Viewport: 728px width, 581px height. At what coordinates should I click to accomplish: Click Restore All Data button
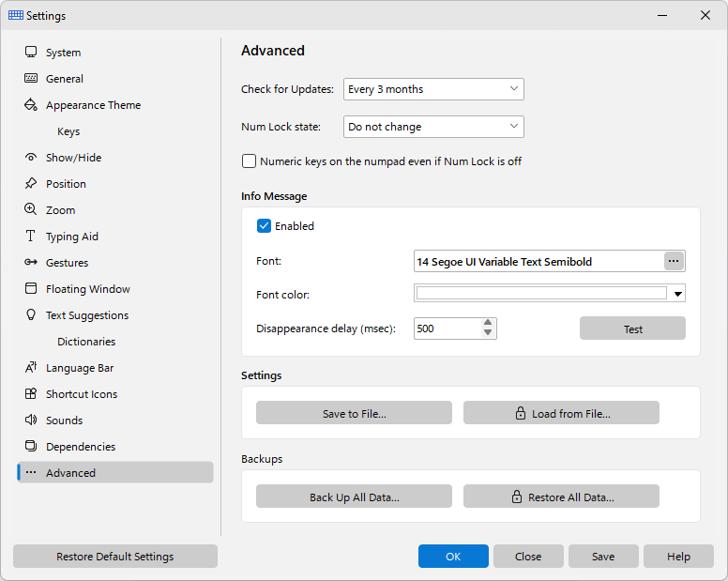(561, 497)
